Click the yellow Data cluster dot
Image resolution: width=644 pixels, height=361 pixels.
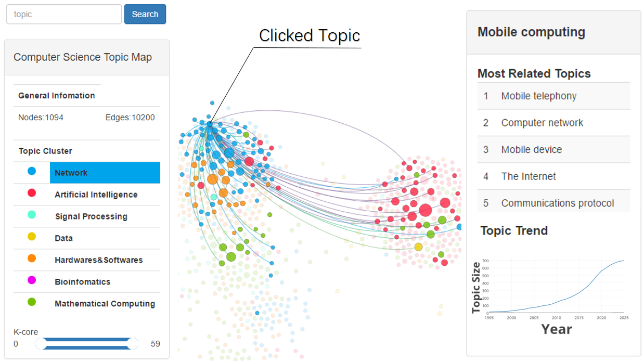coord(32,237)
